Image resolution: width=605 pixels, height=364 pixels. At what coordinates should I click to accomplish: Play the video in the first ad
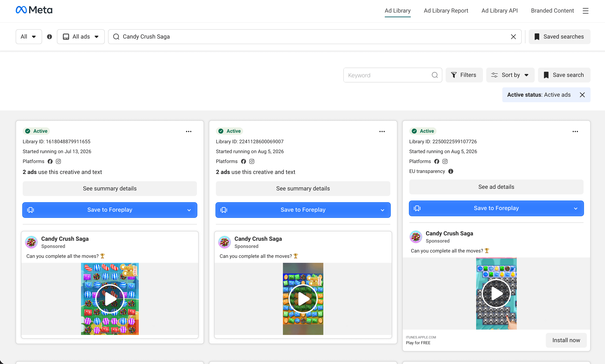pos(110,299)
